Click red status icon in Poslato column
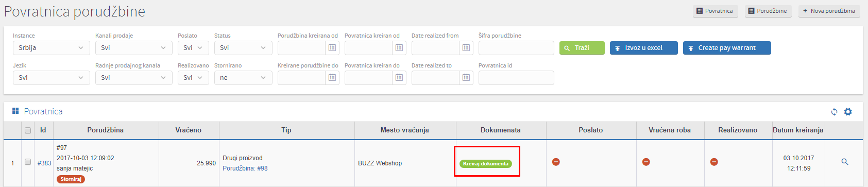868x187 pixels. tap(556, 162)
